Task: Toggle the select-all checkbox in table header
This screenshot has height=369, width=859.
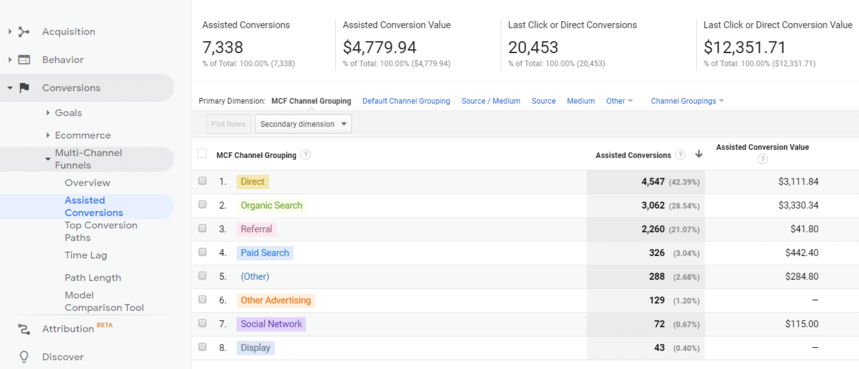Action: [202, 154]
